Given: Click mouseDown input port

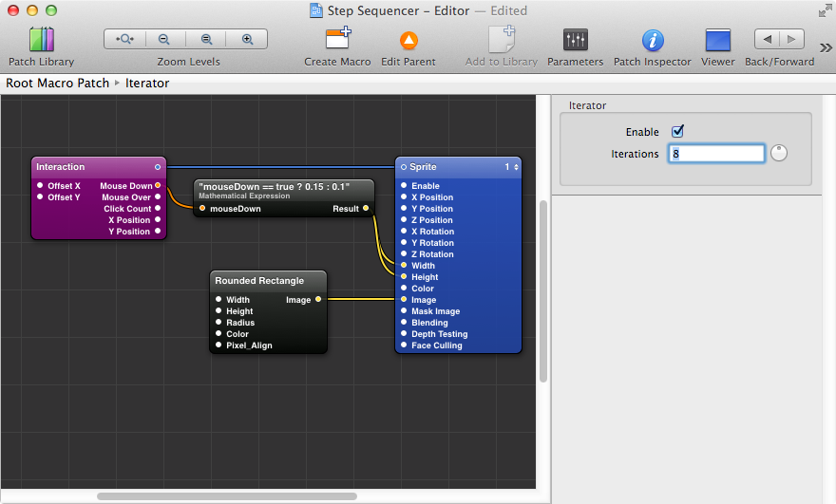Looking at the screenshot, I should [x=202, y=208].
